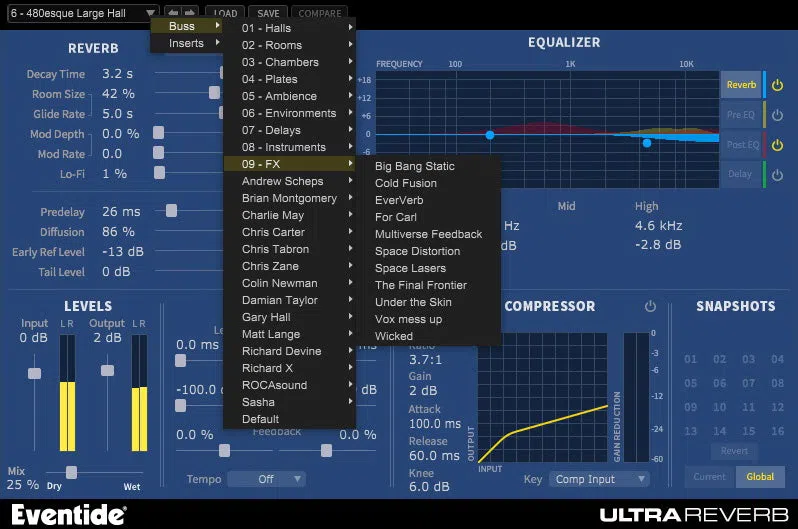798x529 pixels.
Task: Select snapshot slot 06
Action: pos(719,383)
